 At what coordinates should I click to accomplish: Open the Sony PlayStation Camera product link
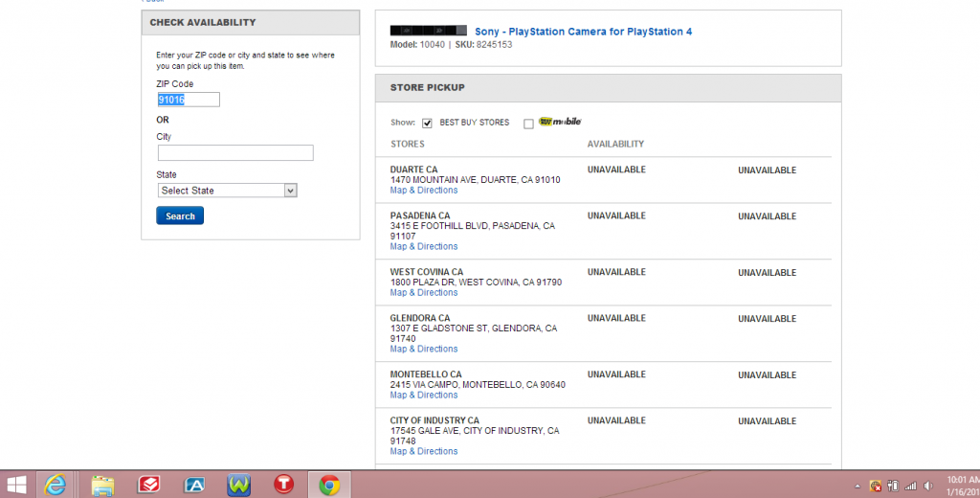click(583, 32)
